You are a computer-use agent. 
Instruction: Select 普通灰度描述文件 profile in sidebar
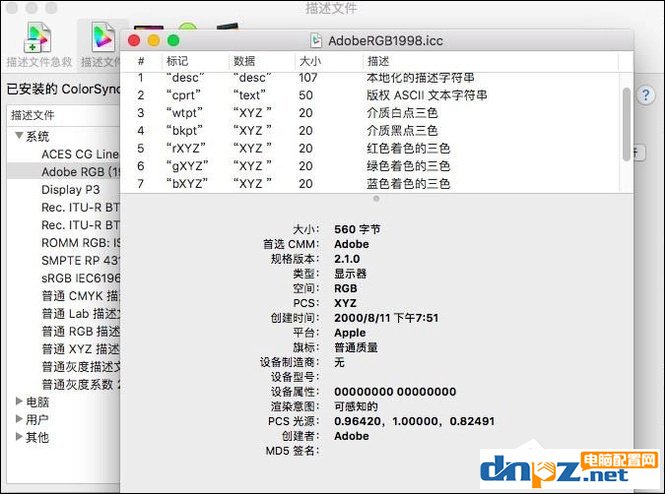[x=81, y=367]
